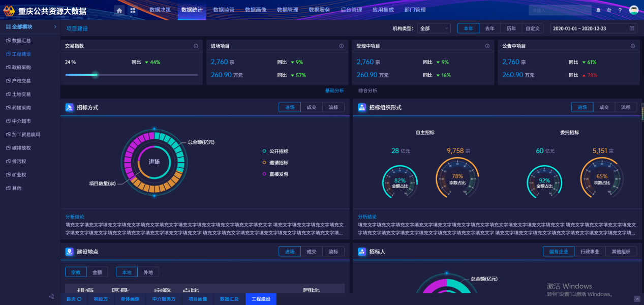Switch 招标方式 panel to 成交
Screen dimensions: 644x305
click(311, 107)
